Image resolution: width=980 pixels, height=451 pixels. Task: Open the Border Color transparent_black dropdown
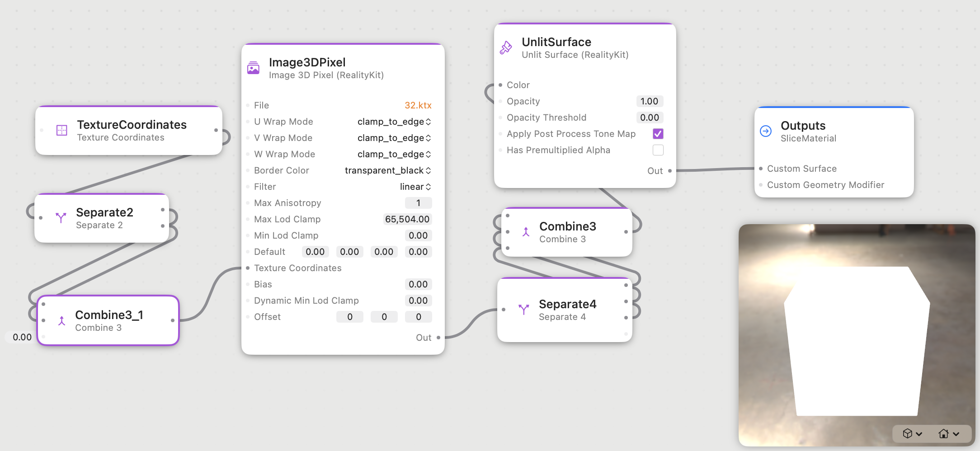pyautogui.click(x=388, y=170)
